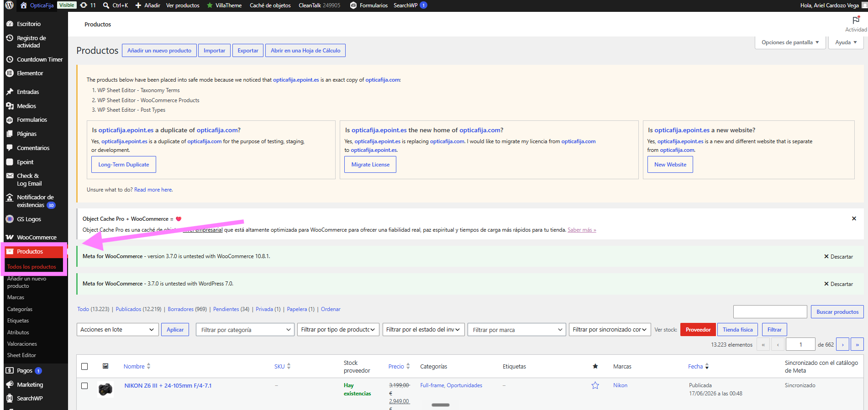Toggle featured star for NIKON Z6 III

pos(595,385)
